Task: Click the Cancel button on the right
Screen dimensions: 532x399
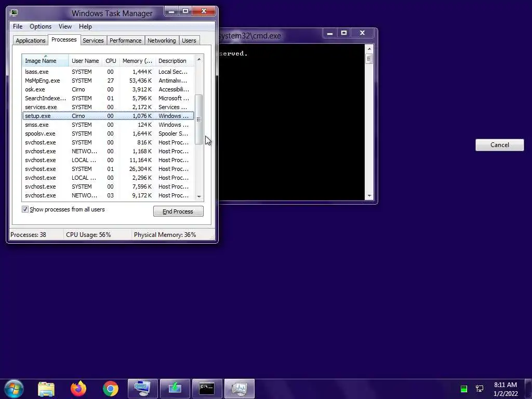Action: point(499,145)
